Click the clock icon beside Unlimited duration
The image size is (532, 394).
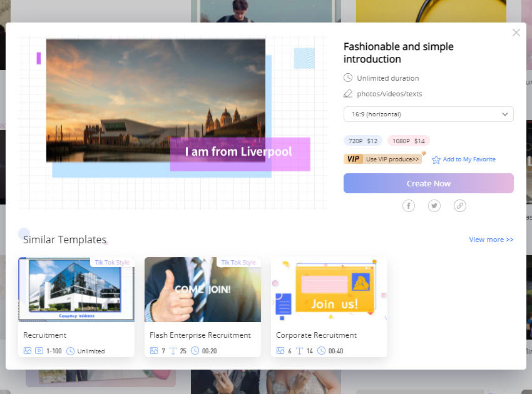(348, 78)
